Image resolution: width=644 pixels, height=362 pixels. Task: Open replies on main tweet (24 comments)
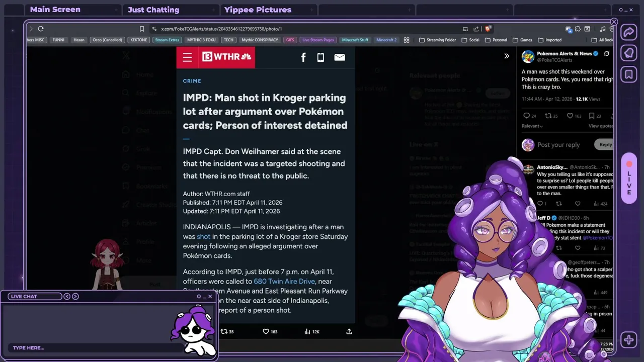[527, 116]
